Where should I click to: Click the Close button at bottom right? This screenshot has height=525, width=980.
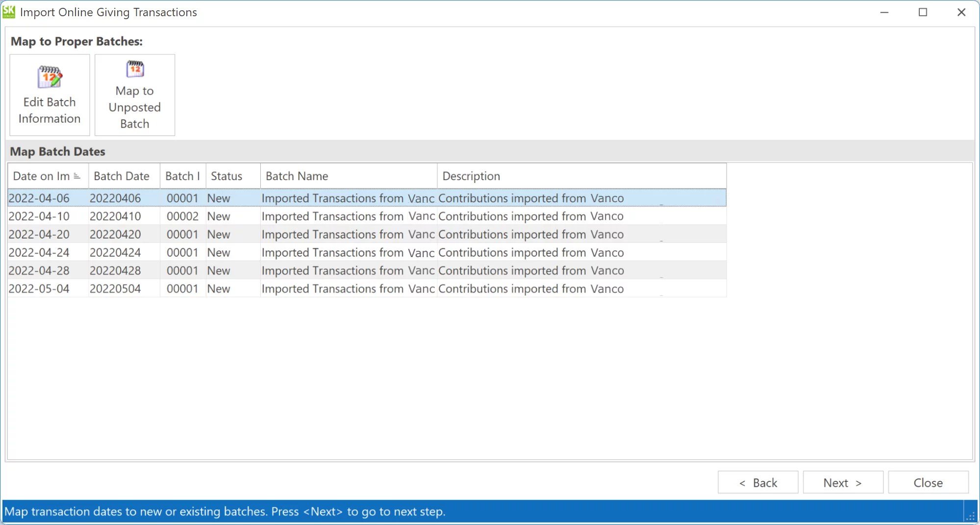[929, 483]
